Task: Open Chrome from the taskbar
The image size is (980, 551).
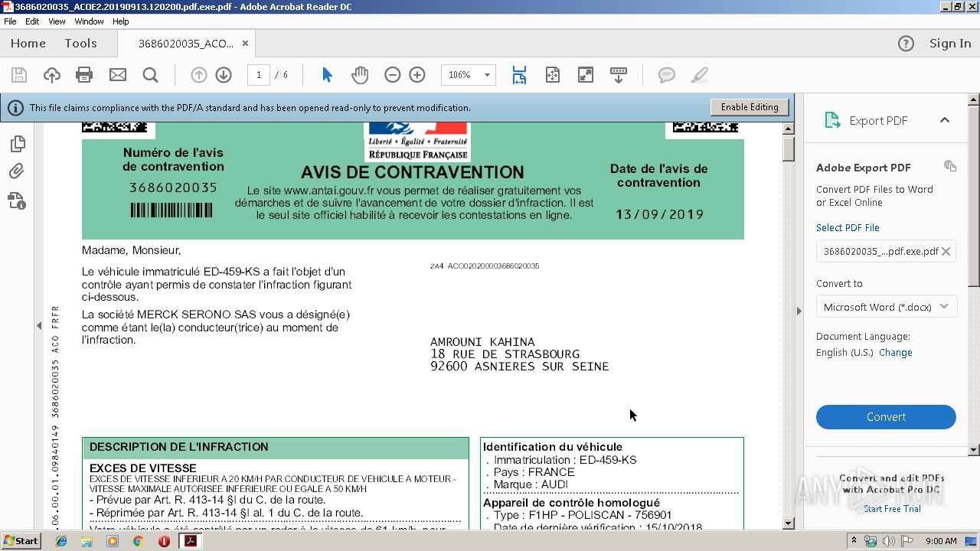Action: click(138, 541)
